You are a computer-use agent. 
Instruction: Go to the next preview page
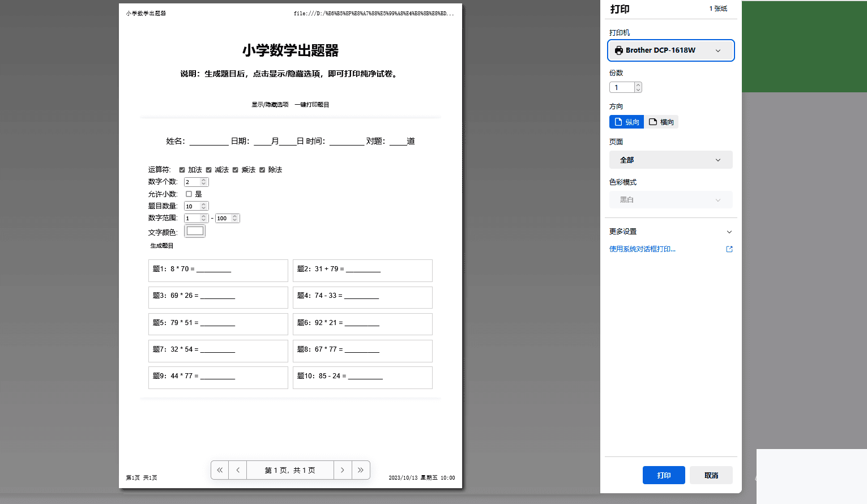click(343, 470)
